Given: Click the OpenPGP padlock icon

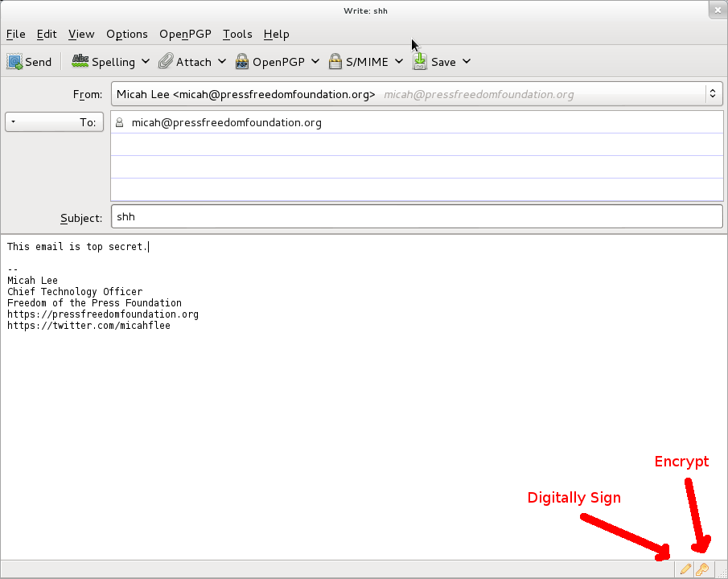Looking at the screenshot, I should (x=241, y=61).
